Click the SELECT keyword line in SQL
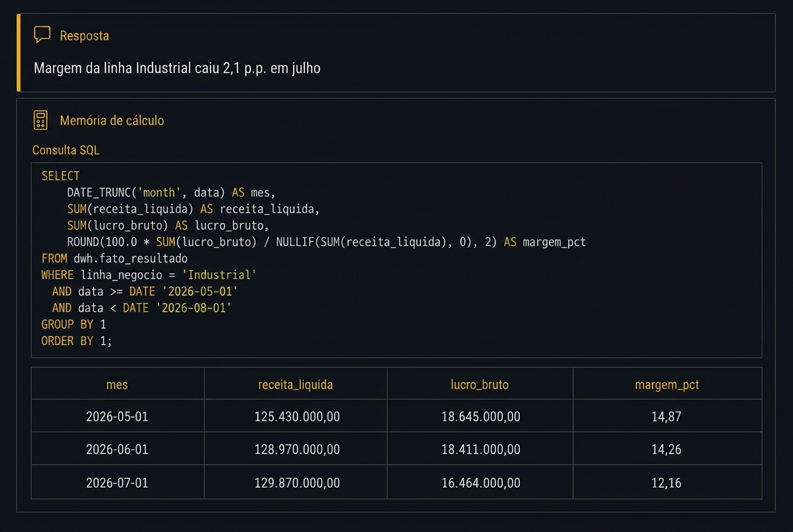 click(x=61, y=176)
